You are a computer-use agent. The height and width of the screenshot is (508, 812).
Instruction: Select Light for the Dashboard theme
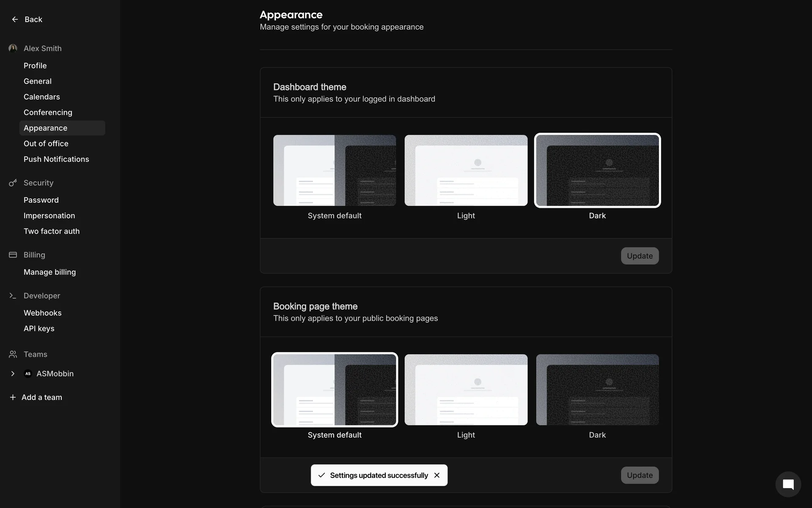tap(466, 171)
